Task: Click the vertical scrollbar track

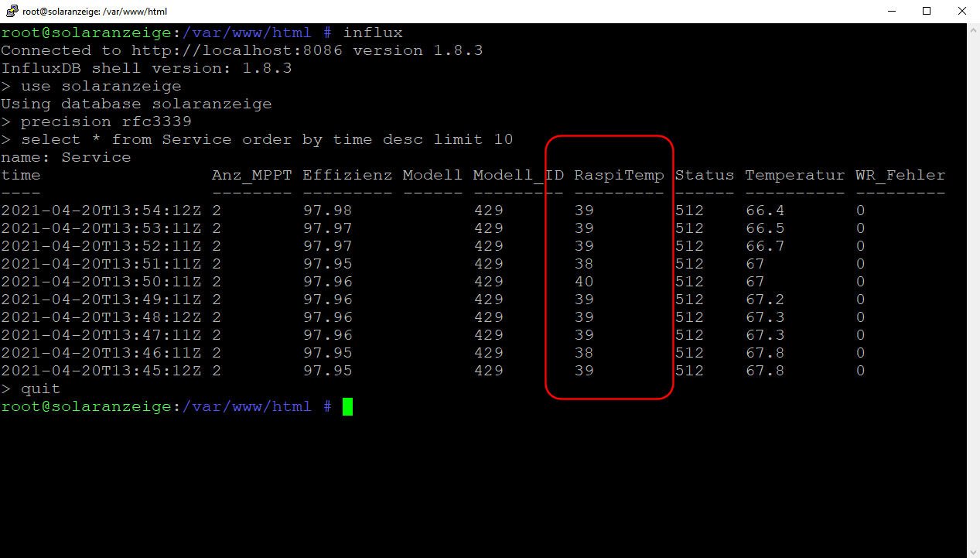Action: point(973,310)
